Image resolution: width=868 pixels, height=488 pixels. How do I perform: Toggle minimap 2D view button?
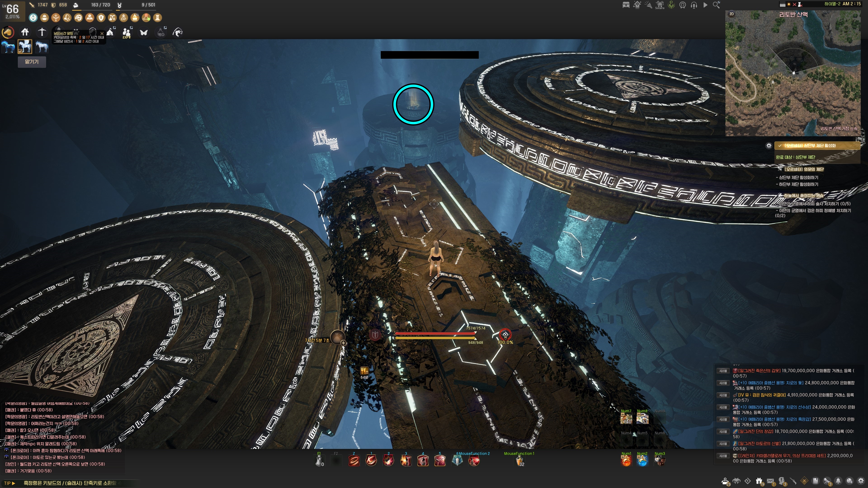(731, 14)
